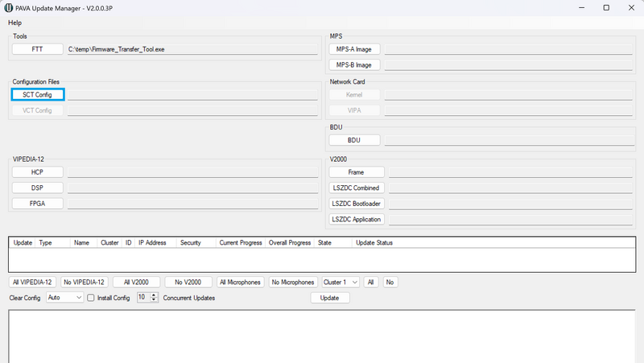This screenshot has height=363, width=644.
Task: Click the No button beside Cluster dropdown
Action: [390, 282]
